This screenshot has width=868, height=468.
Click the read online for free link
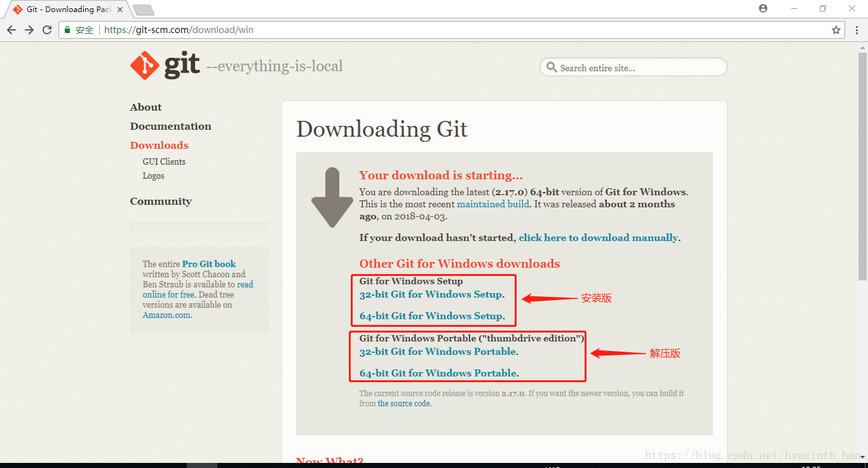198,289
